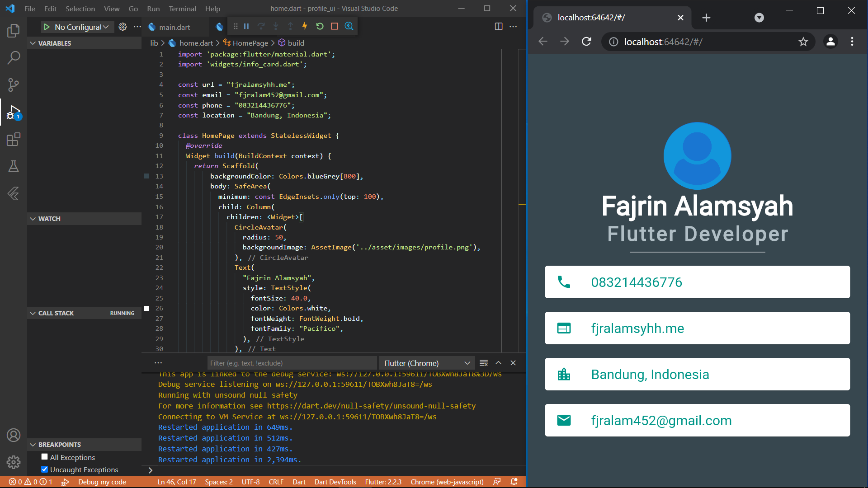
Task: Follow the unsound-null-safety documentation link
Action: coord(371,406)
